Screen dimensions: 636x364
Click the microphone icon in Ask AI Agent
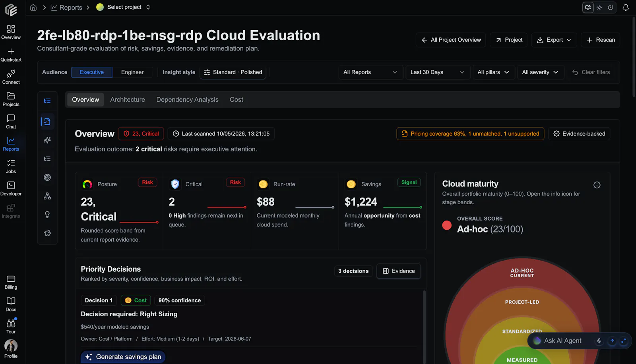(599, 341)
